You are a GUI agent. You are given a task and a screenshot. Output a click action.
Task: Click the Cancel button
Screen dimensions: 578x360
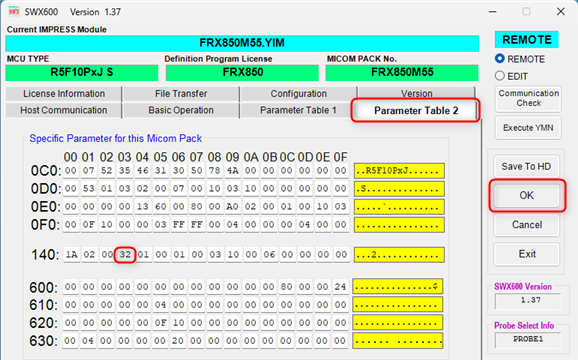pyautogui.click(x=527, y=225)
